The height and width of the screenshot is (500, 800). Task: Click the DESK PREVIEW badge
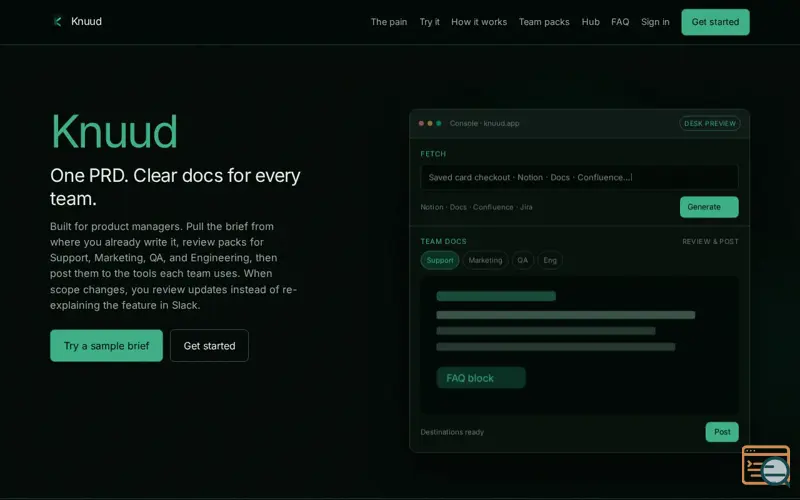(x=710, y=123)
